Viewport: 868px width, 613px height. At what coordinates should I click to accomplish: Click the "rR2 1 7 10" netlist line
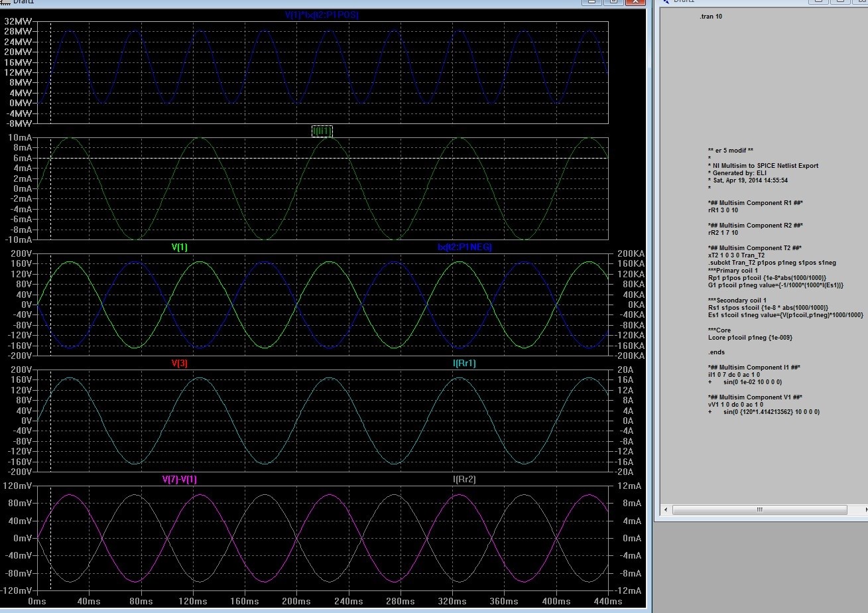[723, 233]
